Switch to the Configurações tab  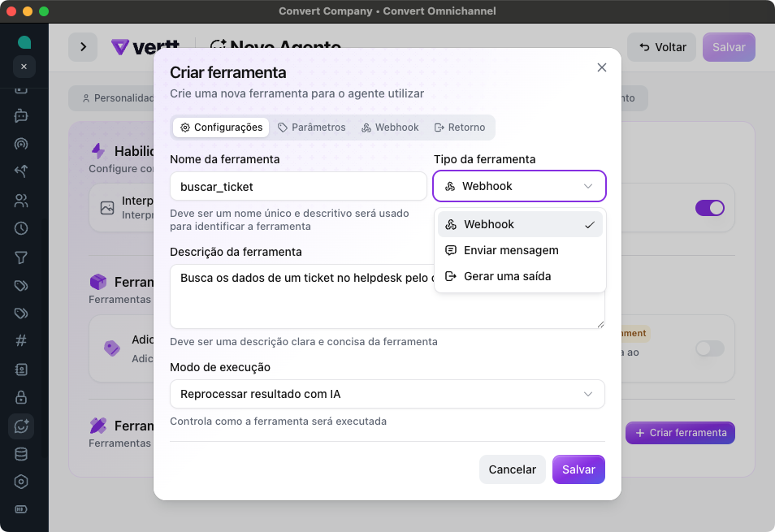(x=222, y=128)
